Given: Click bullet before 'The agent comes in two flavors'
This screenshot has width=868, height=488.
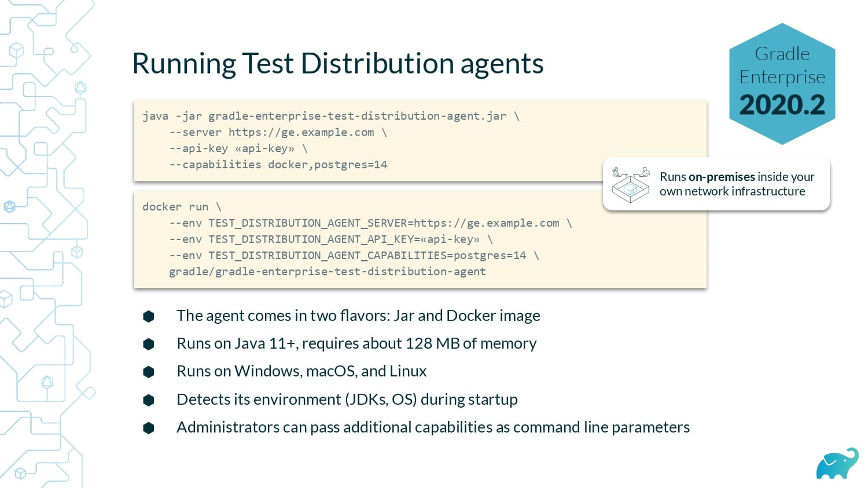Looking at the screenshot, I should [149, 316].
